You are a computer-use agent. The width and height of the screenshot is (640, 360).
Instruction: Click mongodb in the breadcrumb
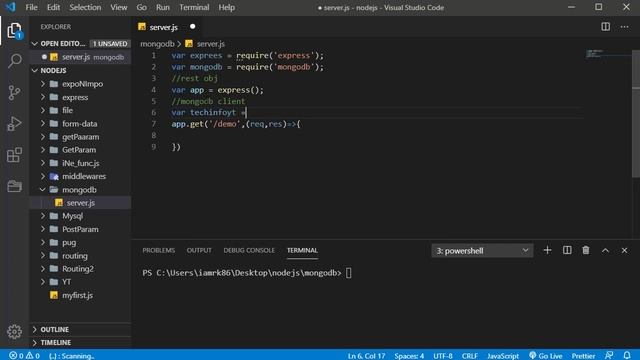pyautogui.click(x=157, y=44)
